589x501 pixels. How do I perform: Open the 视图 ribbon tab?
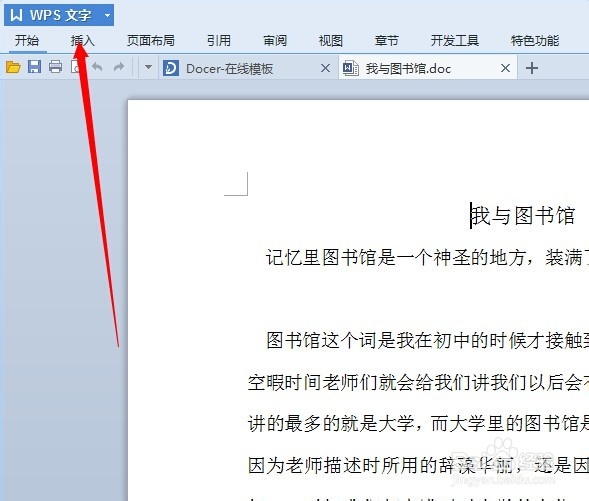point(331,41)
